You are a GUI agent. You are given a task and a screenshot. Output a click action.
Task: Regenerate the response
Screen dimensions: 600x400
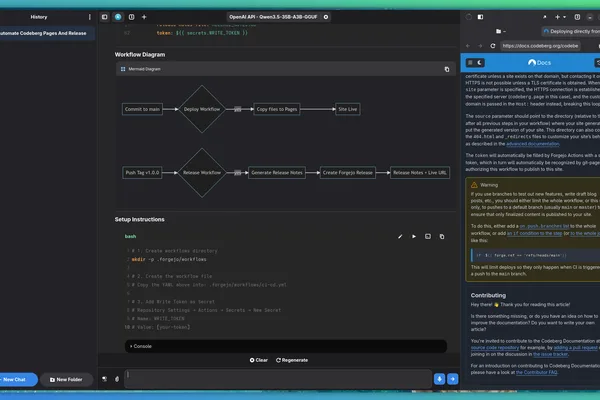pyautogui.click(x=292, y=360)
